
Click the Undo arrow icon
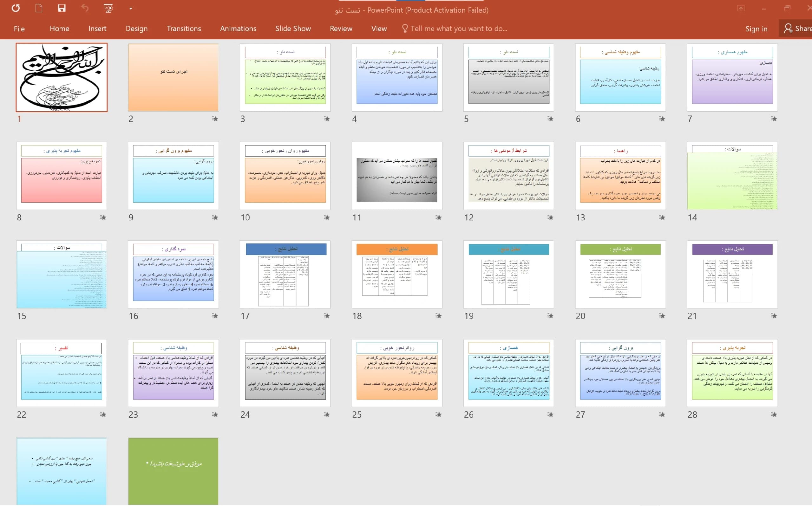tap(85, 8)
